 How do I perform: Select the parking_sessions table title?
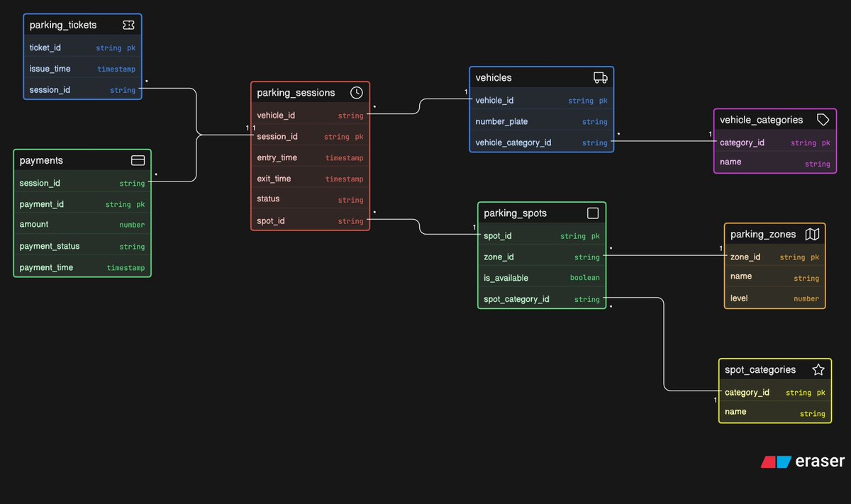[x=296, y=93]
